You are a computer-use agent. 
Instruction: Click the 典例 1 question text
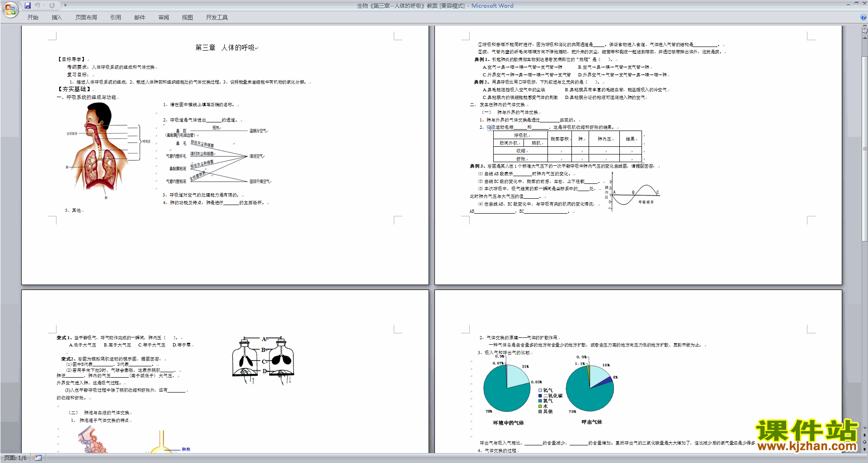pos(544,59)
